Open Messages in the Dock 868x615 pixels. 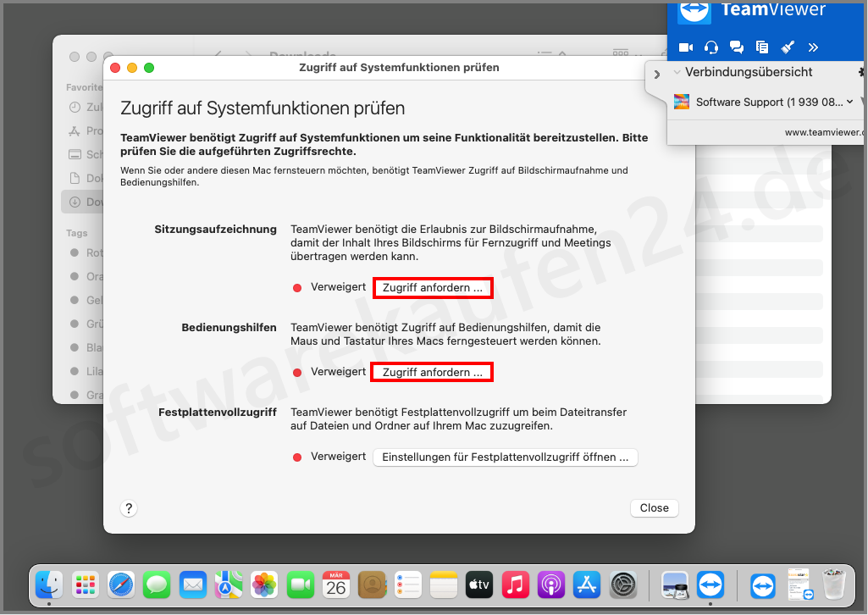click(x=157, y=585)
